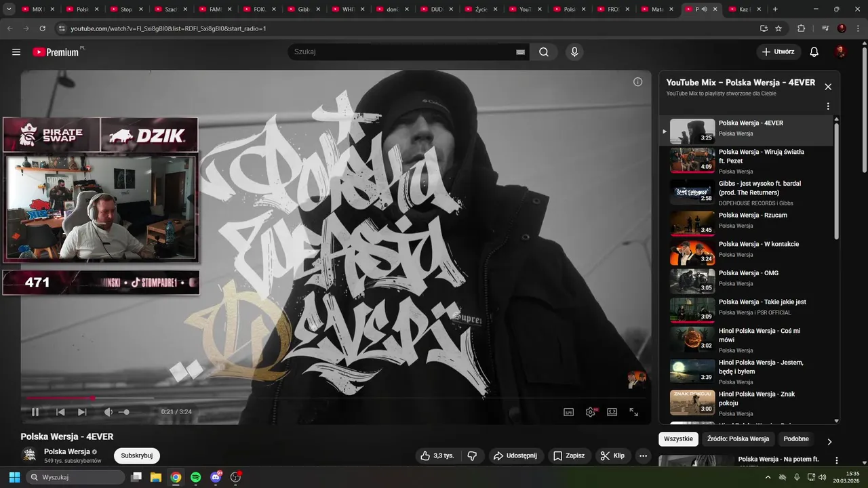This screenshot has height=488, width=868.
Task: Mute the playing tab audio icon
Action: pos(704,9)
